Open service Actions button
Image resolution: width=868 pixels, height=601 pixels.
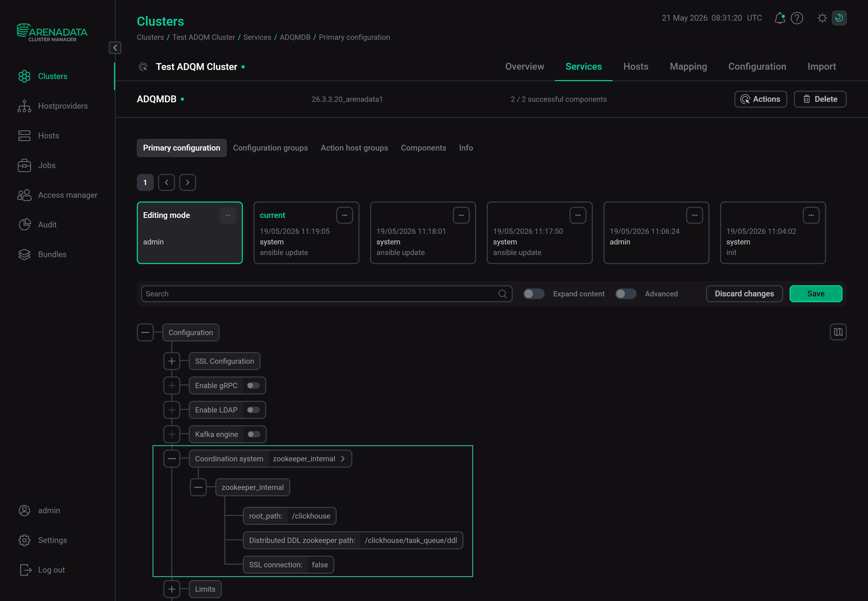point(760,99)
